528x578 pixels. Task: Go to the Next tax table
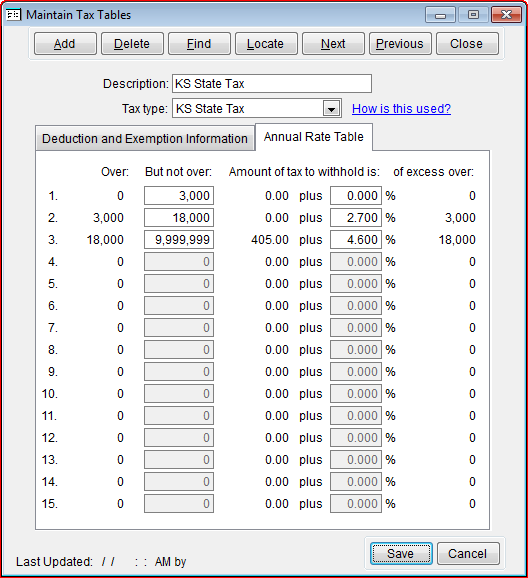[x=333, y=43]
